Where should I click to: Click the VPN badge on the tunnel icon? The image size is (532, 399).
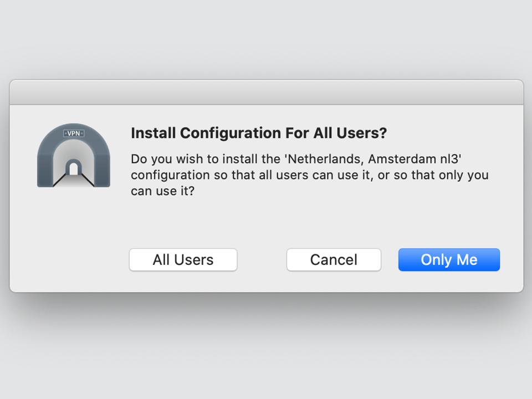73,133
